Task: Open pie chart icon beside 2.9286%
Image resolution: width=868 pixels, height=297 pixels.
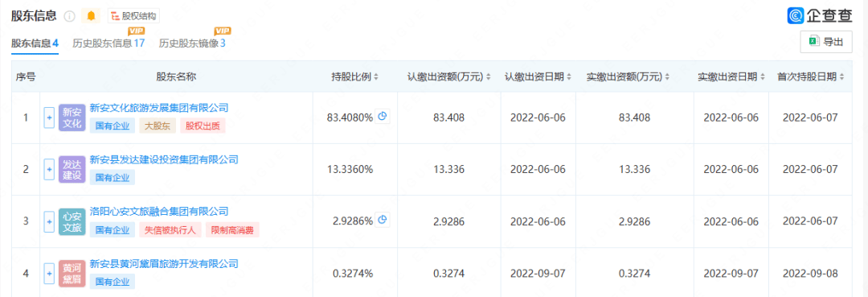Action: click(x=383, y=220)
